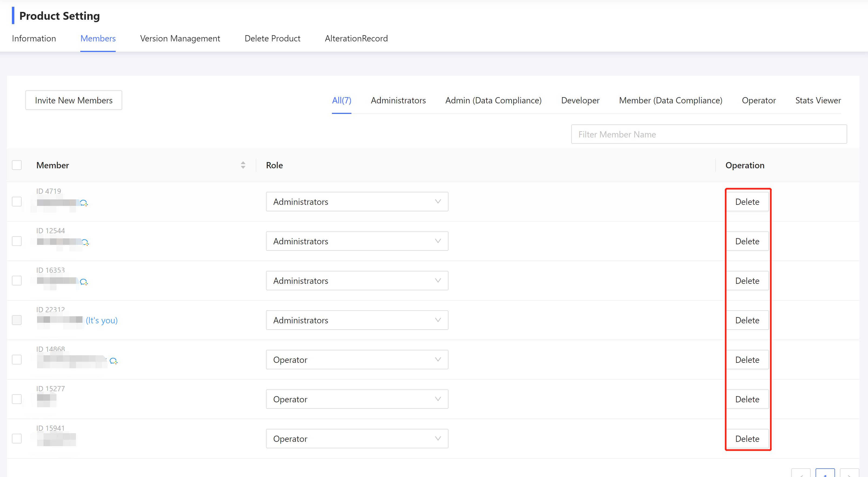Check the box for member ID 15941
The width and height of the screenshot is (868, 477).
click(17, 439)
